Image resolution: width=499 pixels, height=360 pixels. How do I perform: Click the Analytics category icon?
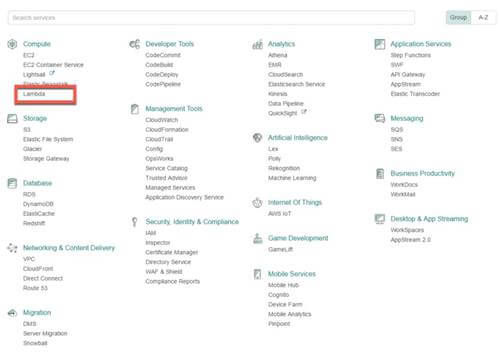point(257,44)
